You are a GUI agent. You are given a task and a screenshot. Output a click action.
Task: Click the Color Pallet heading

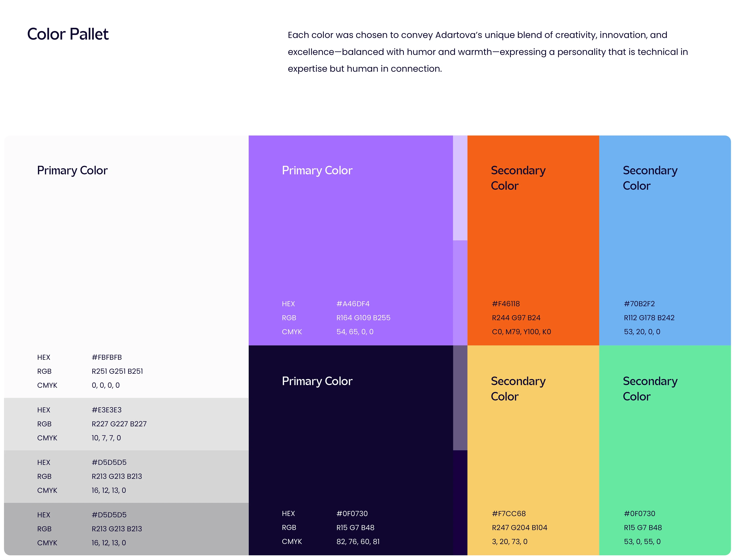tap(68, 34)
